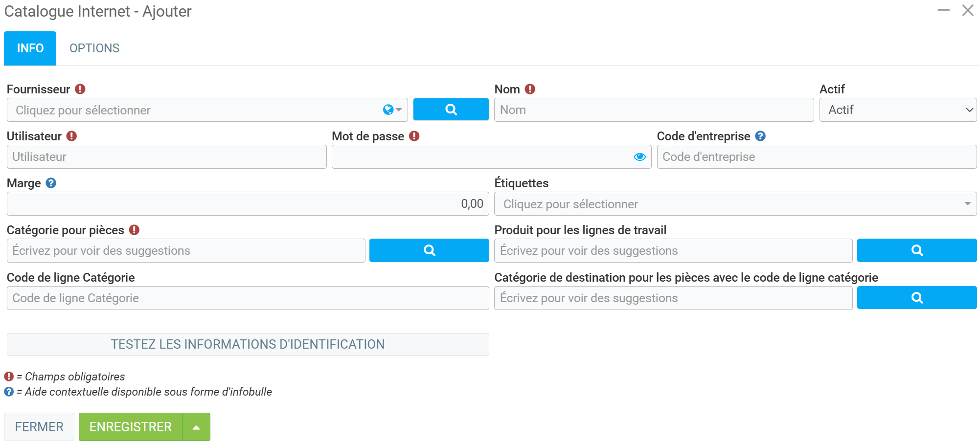Select the INFO tab
The image size is (980, 444).
(30, 48)
